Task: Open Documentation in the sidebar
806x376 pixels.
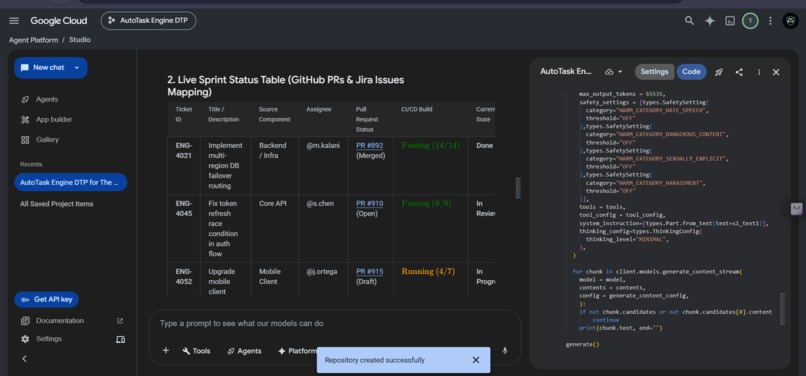Action: point(59,320)
